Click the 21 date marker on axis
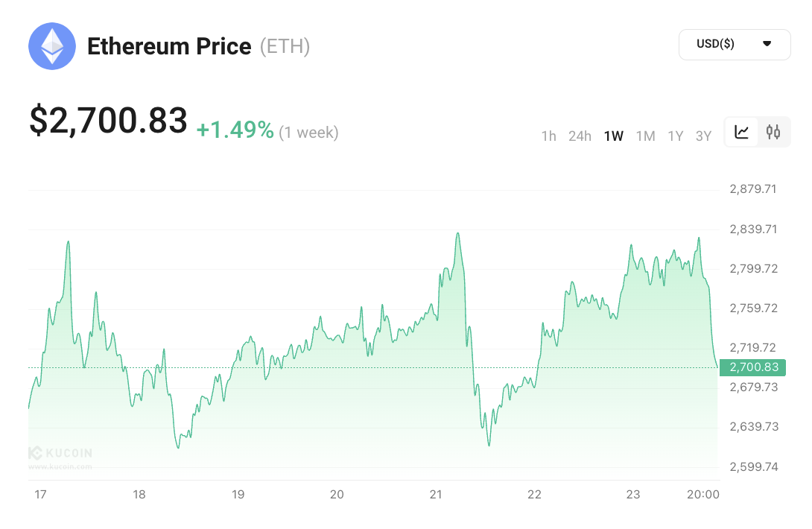Viewport: 812px width, 529px height. coord(437,494)
